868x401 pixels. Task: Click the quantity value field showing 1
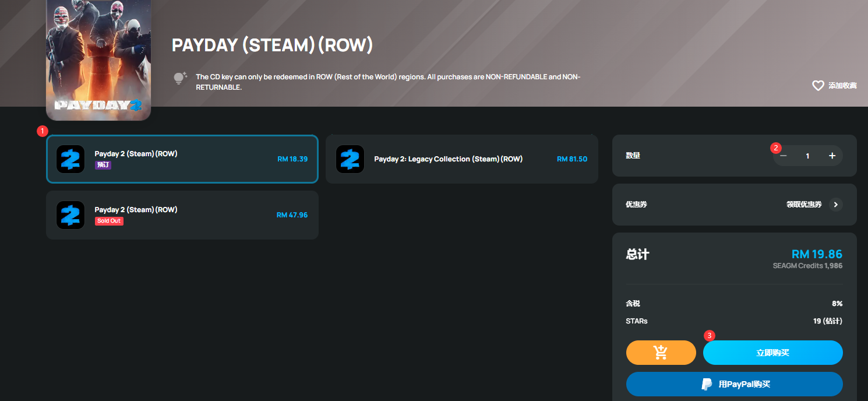(x=807, y=156)
